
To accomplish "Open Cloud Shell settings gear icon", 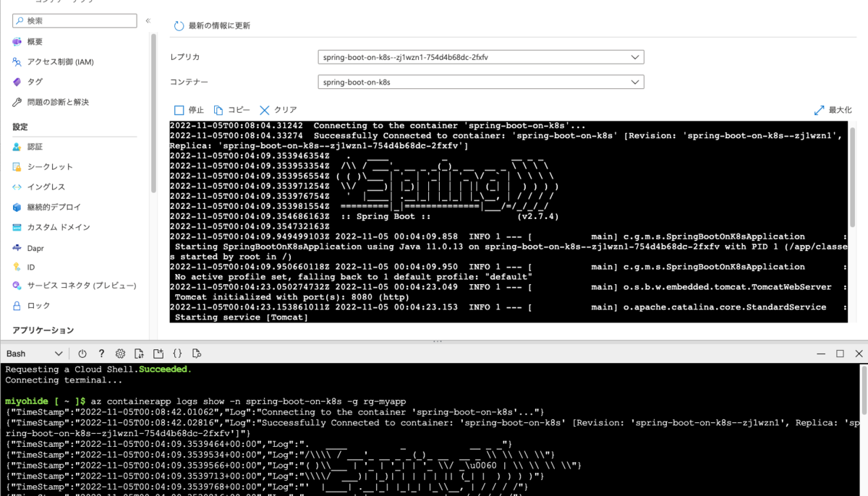I will [x=120, y=354].
